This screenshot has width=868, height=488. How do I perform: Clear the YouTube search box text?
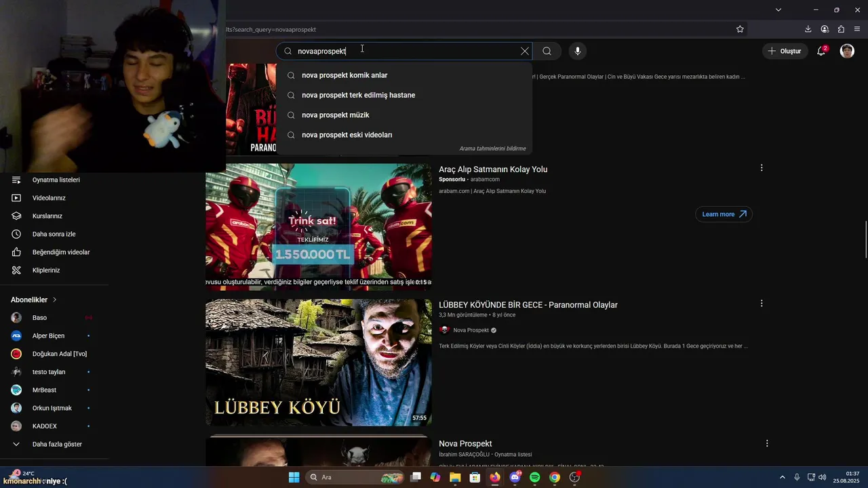tap(524, 51)
